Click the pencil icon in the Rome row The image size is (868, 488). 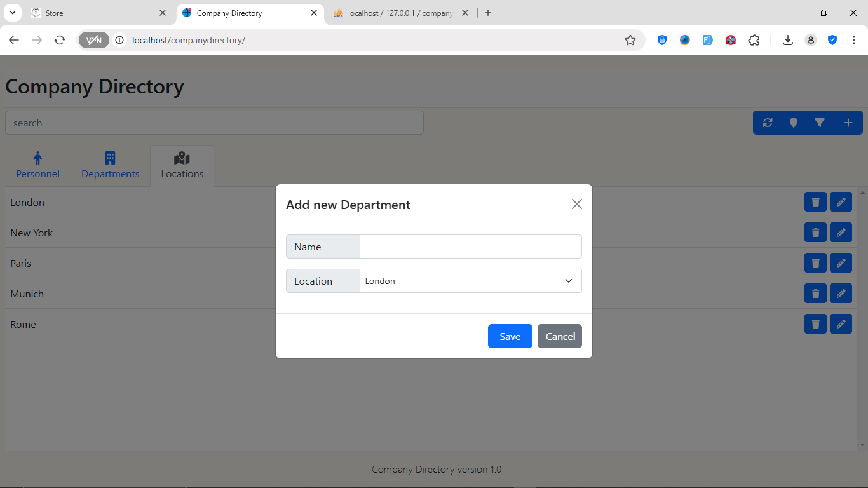tap(841, 324)
